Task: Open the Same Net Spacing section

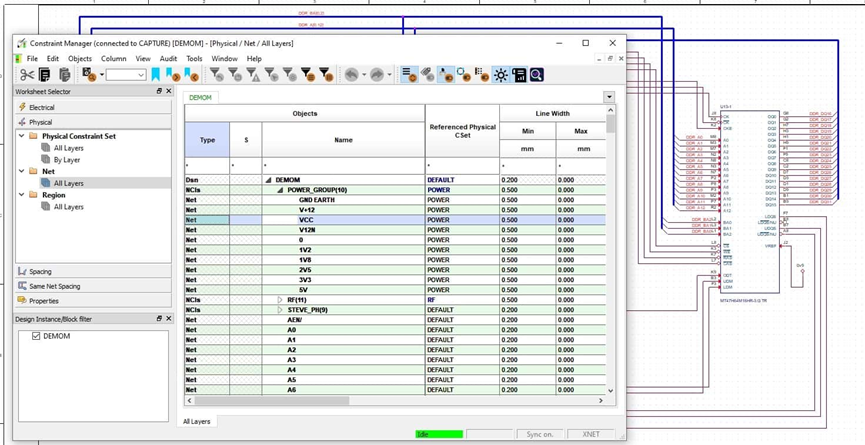Action: click(94, 286)
